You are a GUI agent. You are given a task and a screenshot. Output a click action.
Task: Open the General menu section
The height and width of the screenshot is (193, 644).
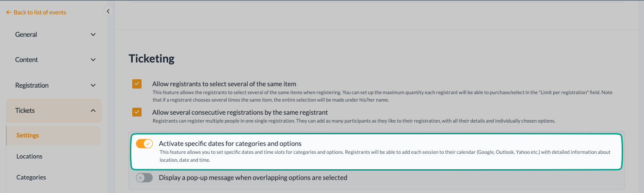point(54,34)
